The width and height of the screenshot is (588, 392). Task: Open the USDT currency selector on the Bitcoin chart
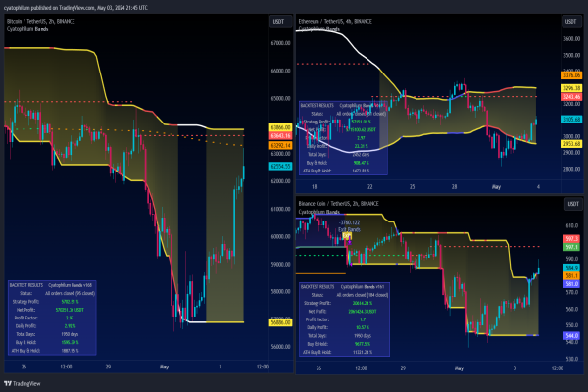tap(280, 22)
